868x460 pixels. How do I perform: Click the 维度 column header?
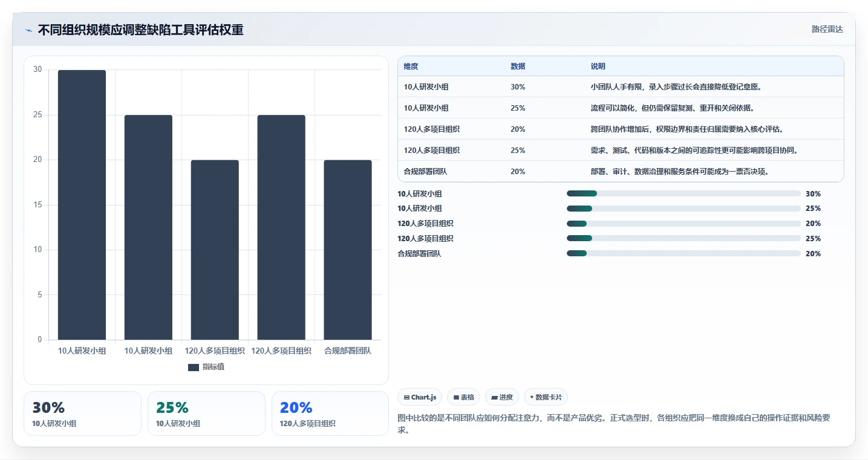411,66
